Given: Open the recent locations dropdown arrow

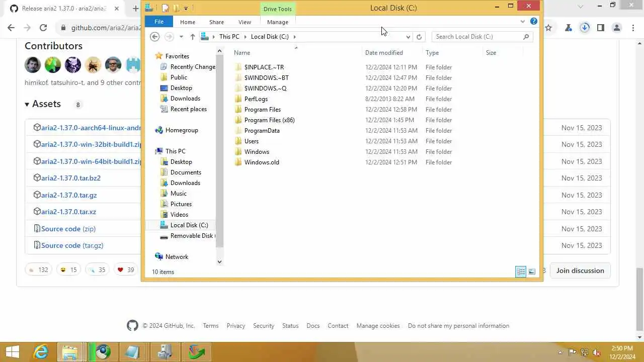Looking at the screenshot, I should (x=181, y=37).
